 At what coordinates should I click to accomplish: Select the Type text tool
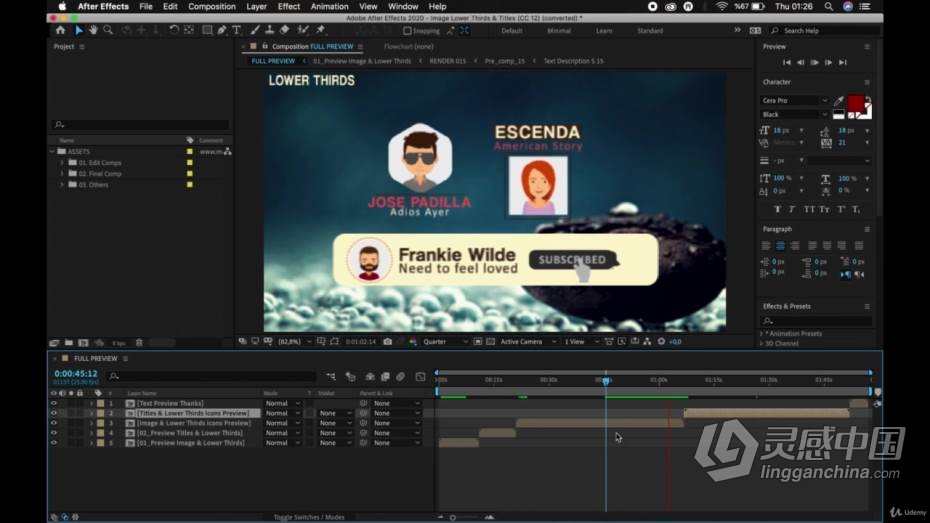[237, 30]
